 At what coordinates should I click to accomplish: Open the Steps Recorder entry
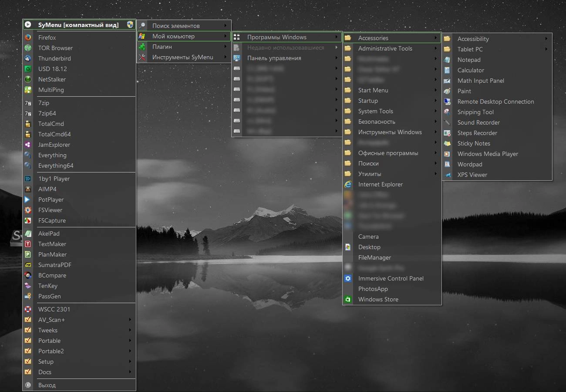497,133
